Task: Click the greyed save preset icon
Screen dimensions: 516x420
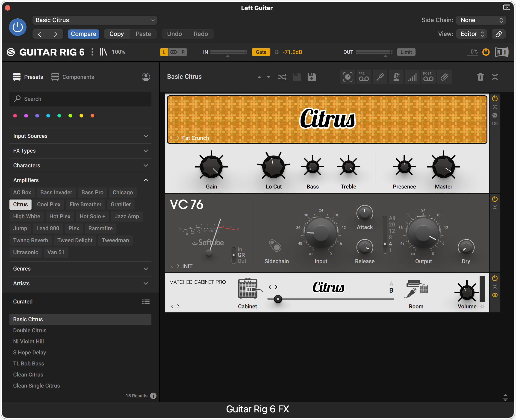Action: coord(297,77)
